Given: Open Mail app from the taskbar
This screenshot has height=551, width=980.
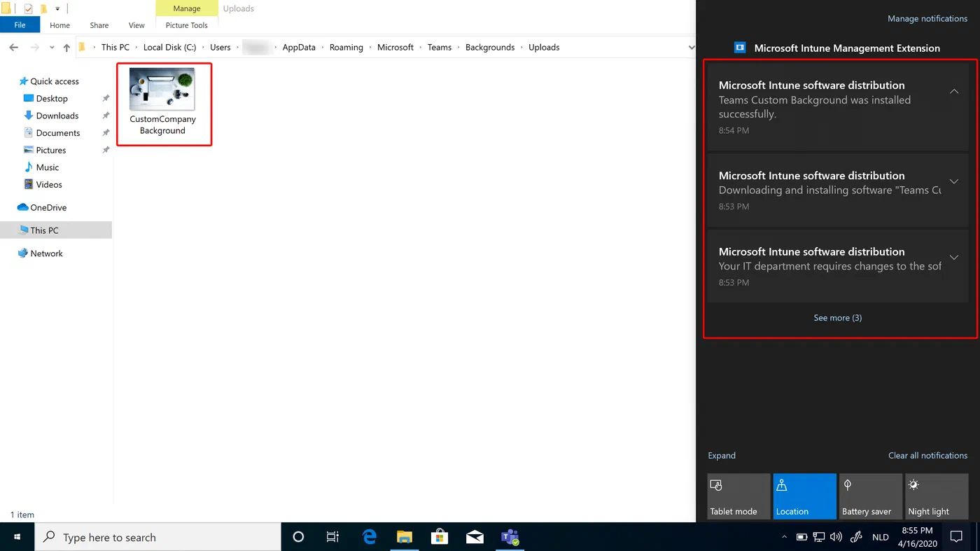Looking at the screenshot, I should [x=475, y=537].
